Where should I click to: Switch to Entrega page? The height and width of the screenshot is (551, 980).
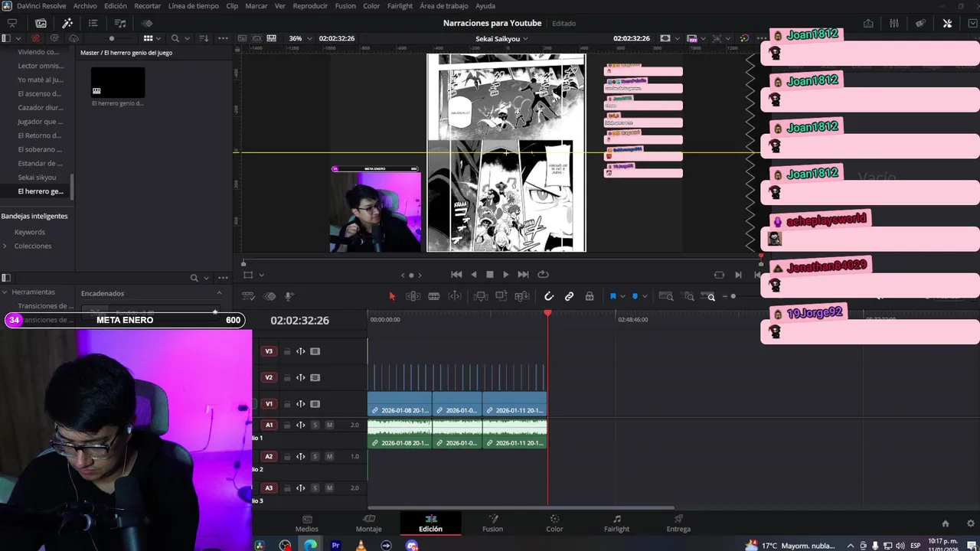pyautogui.click(x=678, y=523)
